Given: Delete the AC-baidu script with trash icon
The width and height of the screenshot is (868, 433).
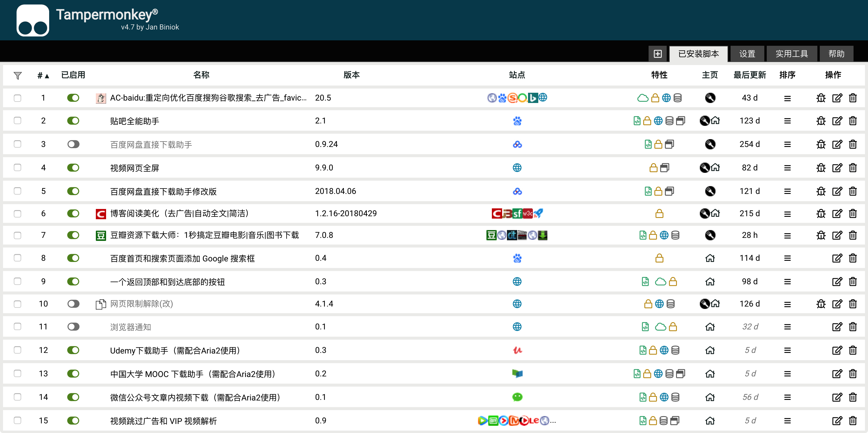Looking at the screenshot, I should click(x=853, y=98).
